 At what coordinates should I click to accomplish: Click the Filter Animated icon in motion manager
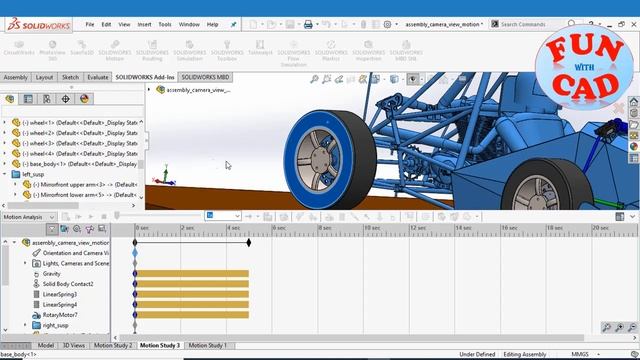[x=64, y=229]
